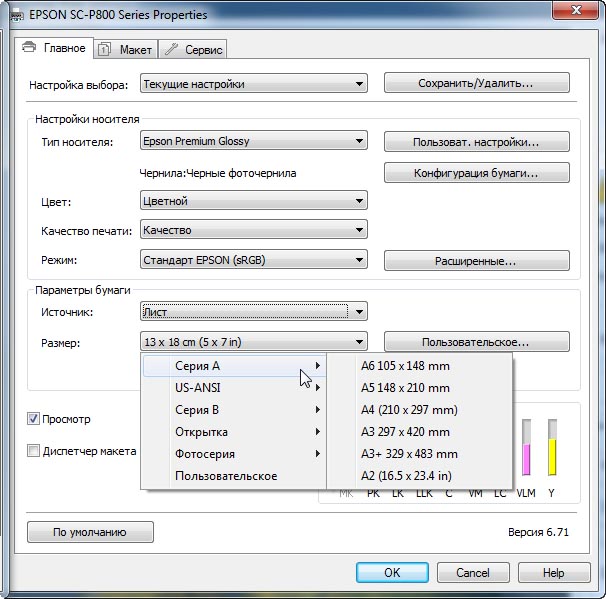Select A2 (16.5 x 23.4 in) size
606x599 pixels.
[x=420, y=476]
